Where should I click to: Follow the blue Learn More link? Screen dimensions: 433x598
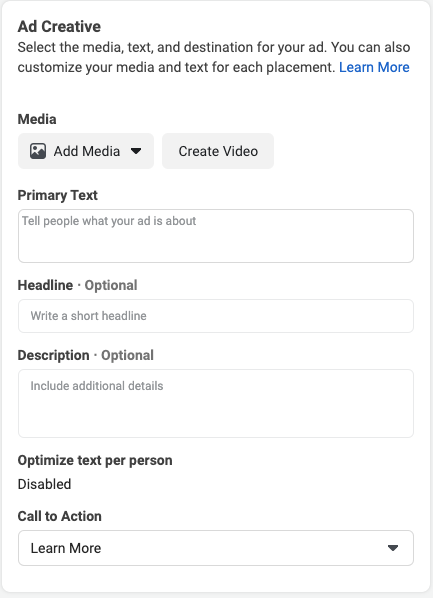click(374, 67)
